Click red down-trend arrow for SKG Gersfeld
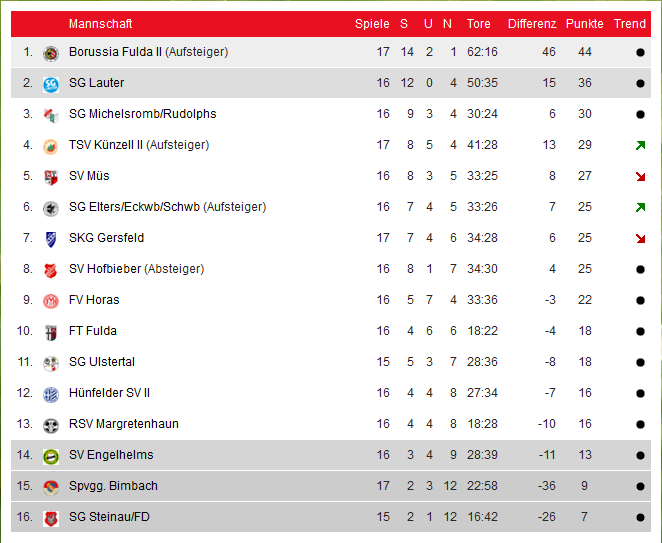This screenshot has height=543, width=662. pyautogui.click(x=640, y=239)
